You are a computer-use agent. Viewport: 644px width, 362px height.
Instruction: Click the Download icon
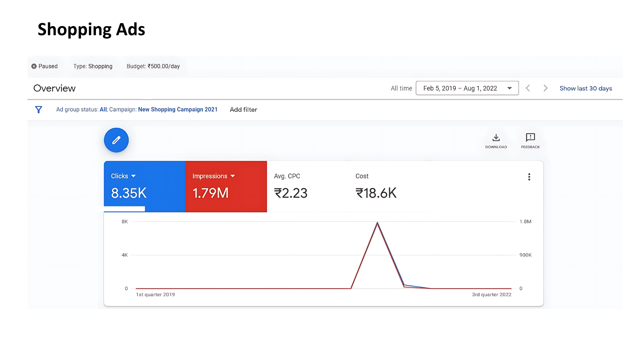coord(496,138)
